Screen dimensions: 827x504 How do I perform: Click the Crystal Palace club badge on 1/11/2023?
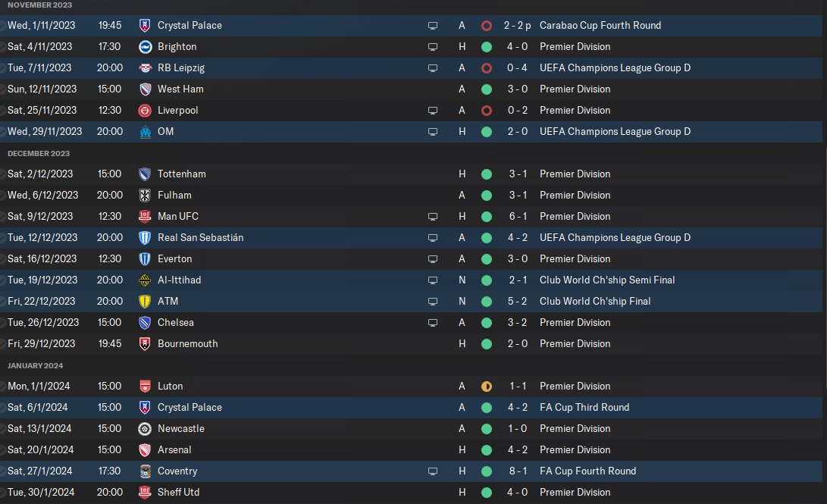coord(146,25)
